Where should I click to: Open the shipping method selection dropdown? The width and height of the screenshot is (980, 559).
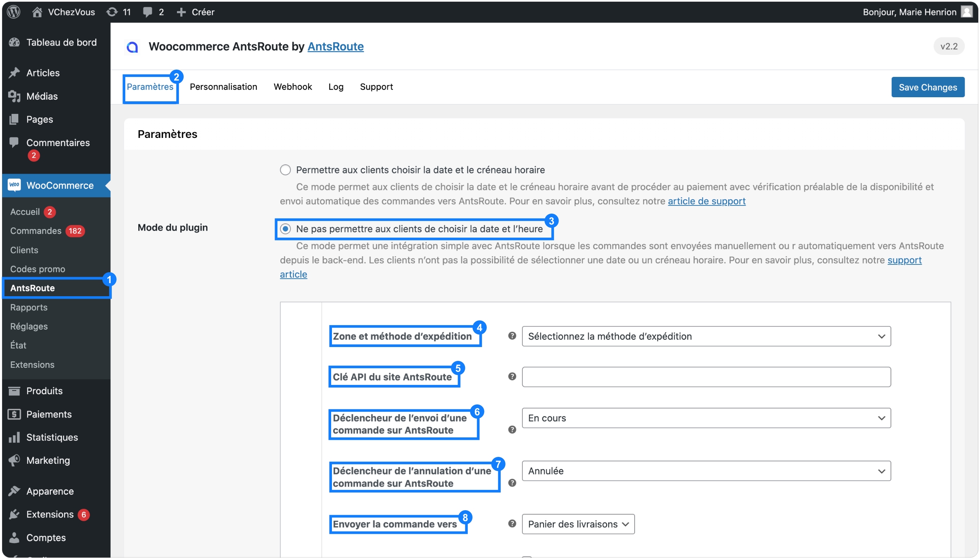(706, 336)
